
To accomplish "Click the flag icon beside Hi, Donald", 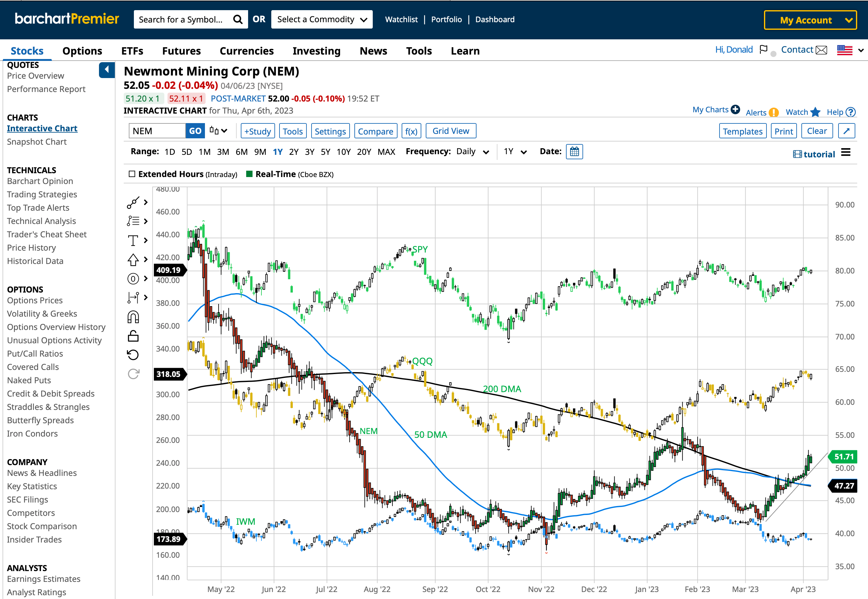I will click(763, 49).
